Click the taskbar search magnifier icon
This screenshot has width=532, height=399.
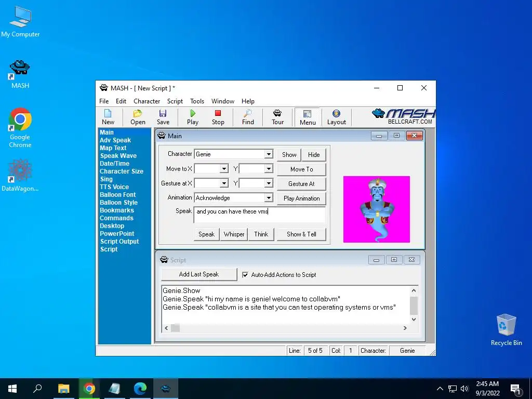coord(37,389)
